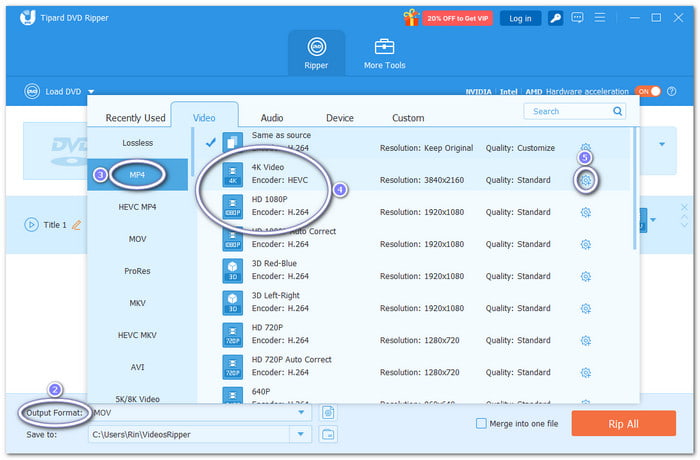Click the Load DVD disc icon
The width and height of the screenshot is (700, 460).
click(x=32, y=91)
